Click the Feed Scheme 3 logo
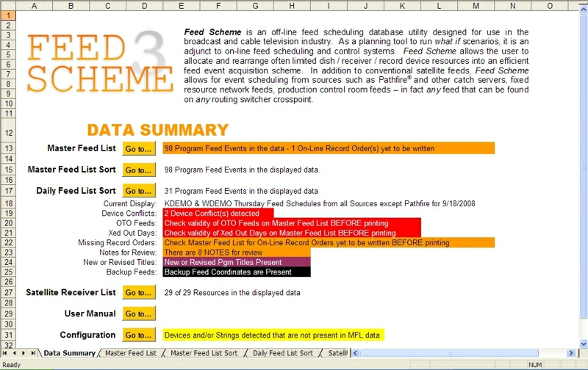The height and width of the screenshot is (370, 588). tap(99, 62)
